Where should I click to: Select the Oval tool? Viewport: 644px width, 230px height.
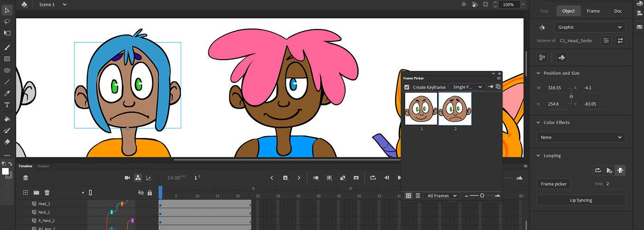pos(7,70)
